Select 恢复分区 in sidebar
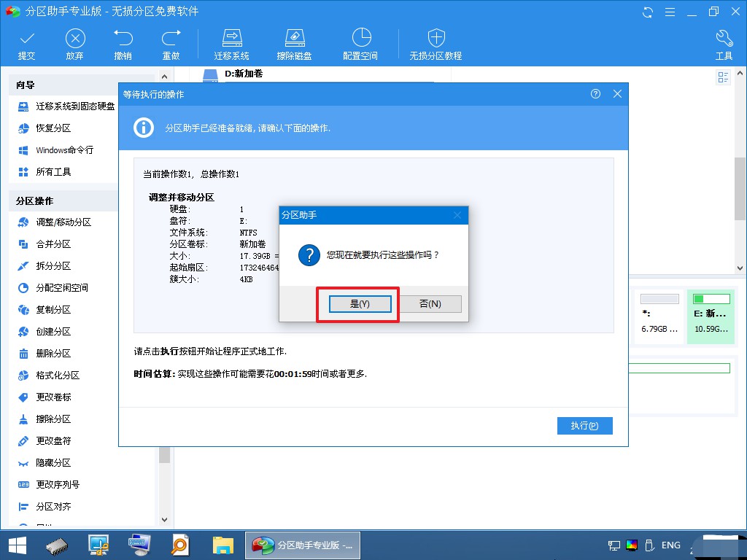Viewport: 747px width, 560px height. click(x=44, y=128)
